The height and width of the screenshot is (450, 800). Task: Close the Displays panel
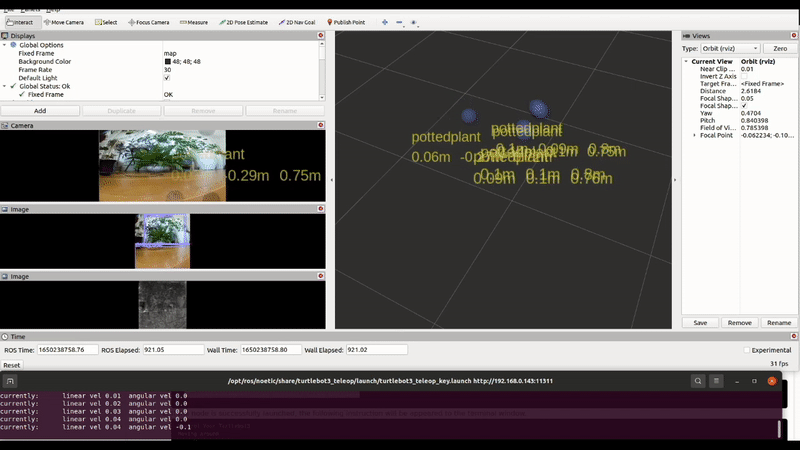point(320,36)
